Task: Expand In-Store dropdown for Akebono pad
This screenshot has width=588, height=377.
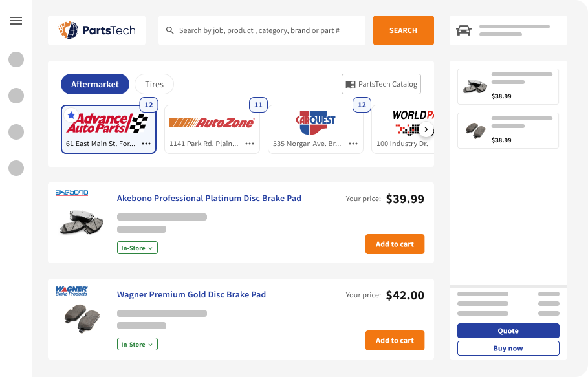Action: pyautogui.click(x=137, y=248)
